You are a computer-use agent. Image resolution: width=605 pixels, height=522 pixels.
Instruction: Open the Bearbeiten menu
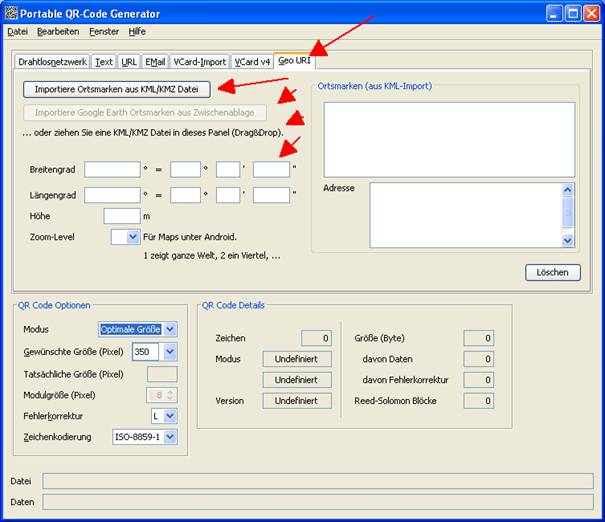coord(58,32)
